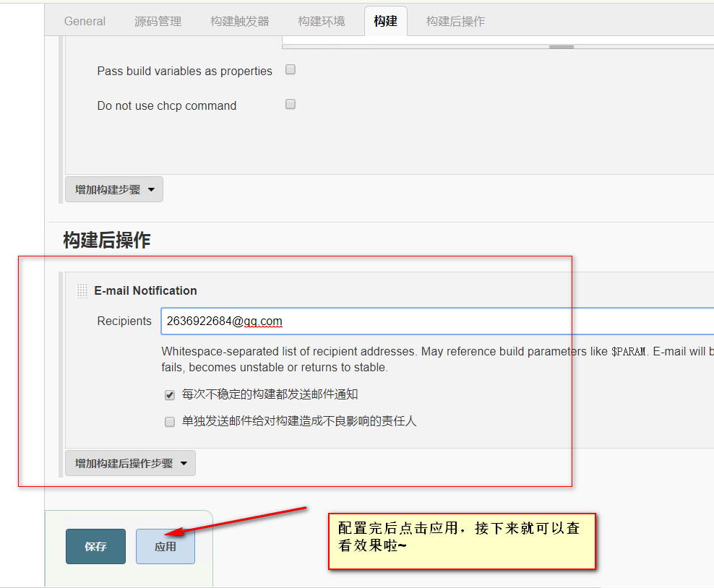Tick Do not use chcp command
The image size is (714, 588).
pos(291,104)
